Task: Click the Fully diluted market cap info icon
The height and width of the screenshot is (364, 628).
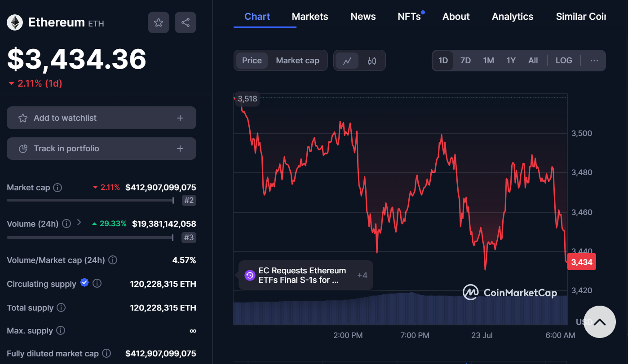Action: [106, 354]
